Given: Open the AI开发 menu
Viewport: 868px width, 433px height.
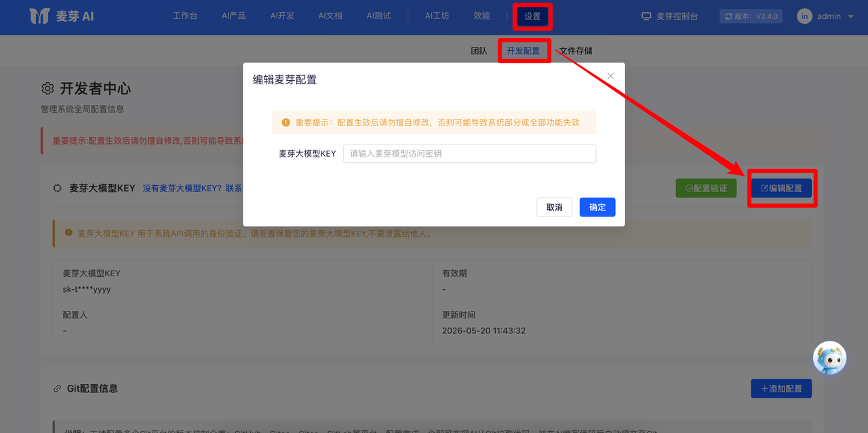Looking at the screenshot, I should pyautogui.click(x=282, y=16).
